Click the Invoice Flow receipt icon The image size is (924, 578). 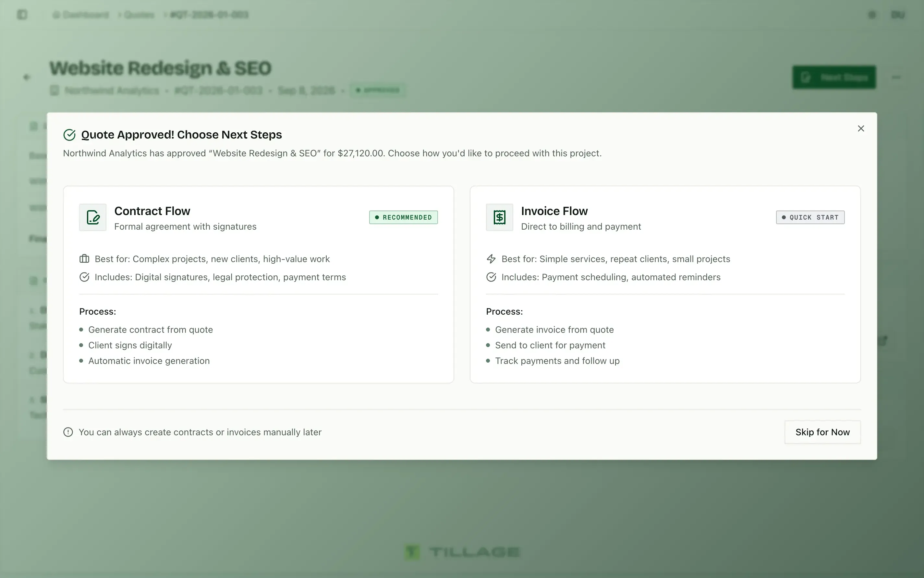(499, 217)
